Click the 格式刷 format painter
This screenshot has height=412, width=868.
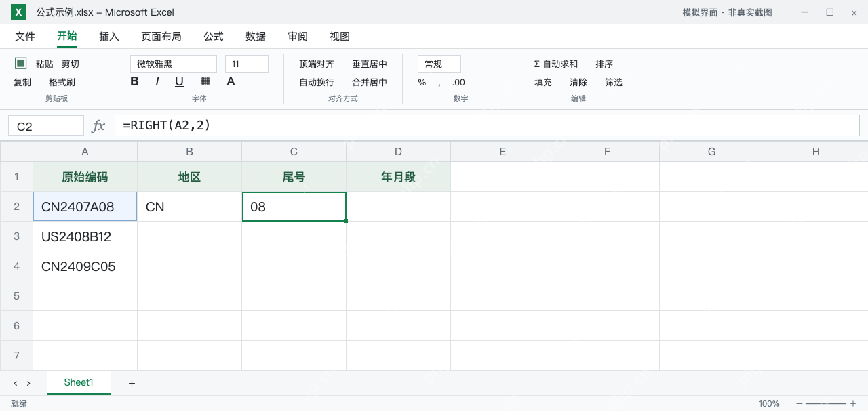pyautogui.click(x=62, y=82)
